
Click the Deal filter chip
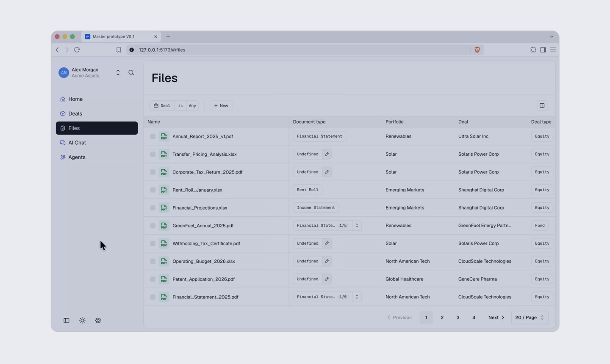point(162,106)
